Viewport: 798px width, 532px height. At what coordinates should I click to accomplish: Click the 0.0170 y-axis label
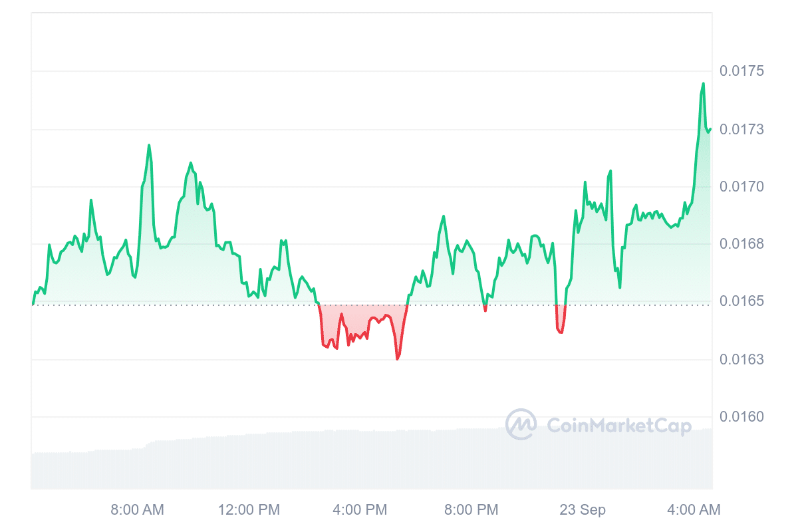[x=741, y=187]
